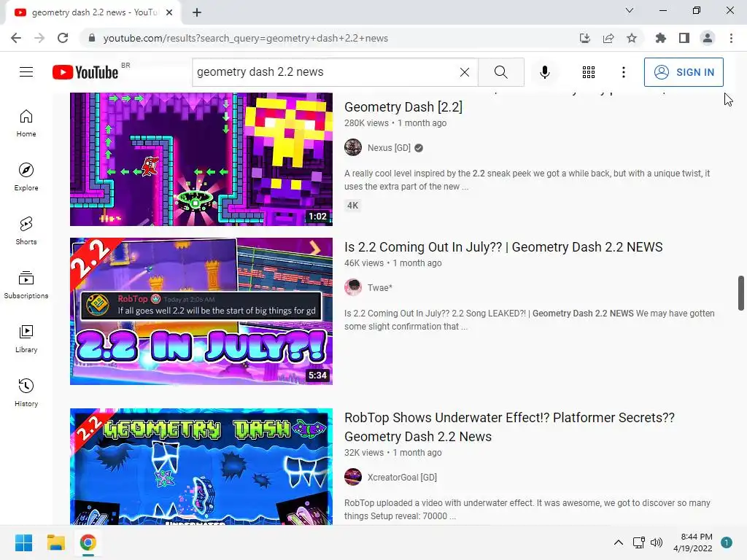Click the verified badge beside Nexus [GD]

pyautogui.click(x=419, y=148)
